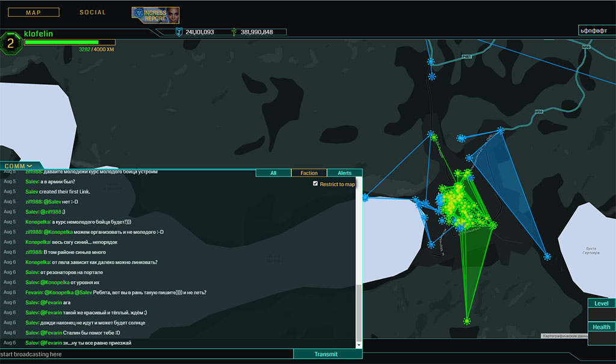The width and height of the screenshot is (616, 364).
Task: Expand the Health panel on the right
Action: pos(601,327)
